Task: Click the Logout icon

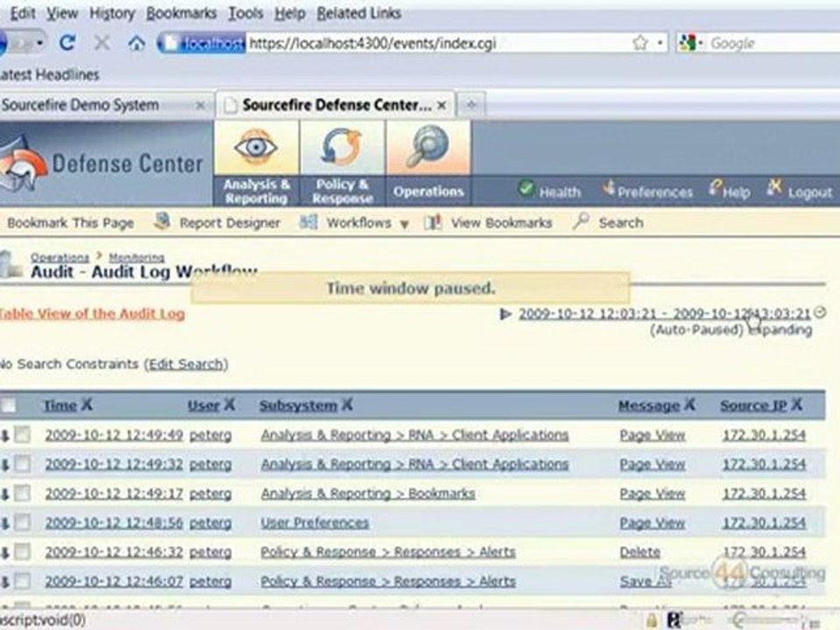Action: coord(774,187)
